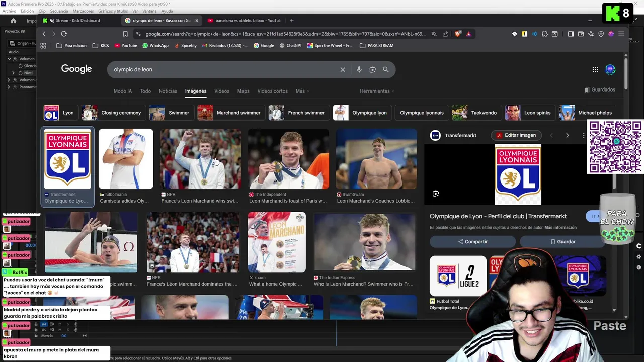
Task: Open the WhatsApp bookmark
Action: [x=155, y=45]
